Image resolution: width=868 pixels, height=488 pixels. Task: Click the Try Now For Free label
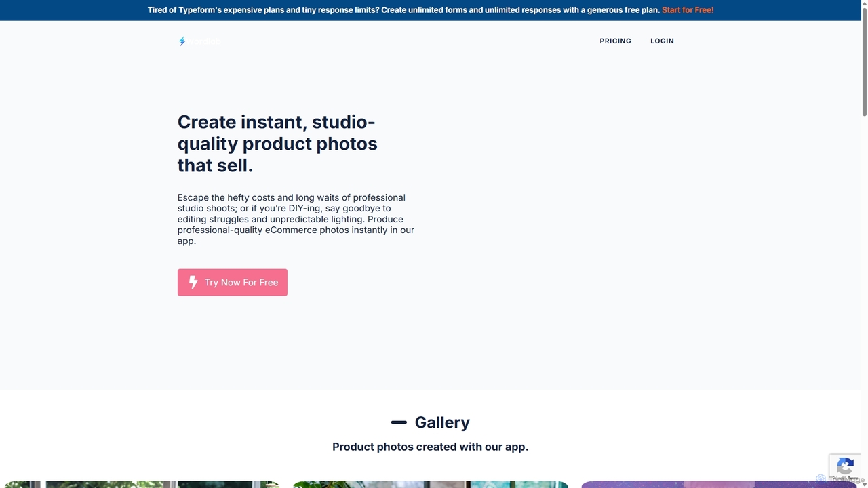tap(241, 283)
